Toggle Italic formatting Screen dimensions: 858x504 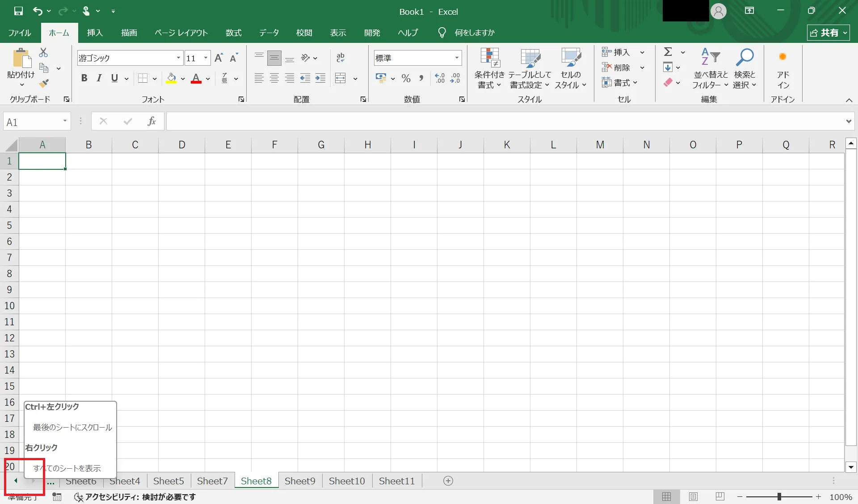(99, 79)
